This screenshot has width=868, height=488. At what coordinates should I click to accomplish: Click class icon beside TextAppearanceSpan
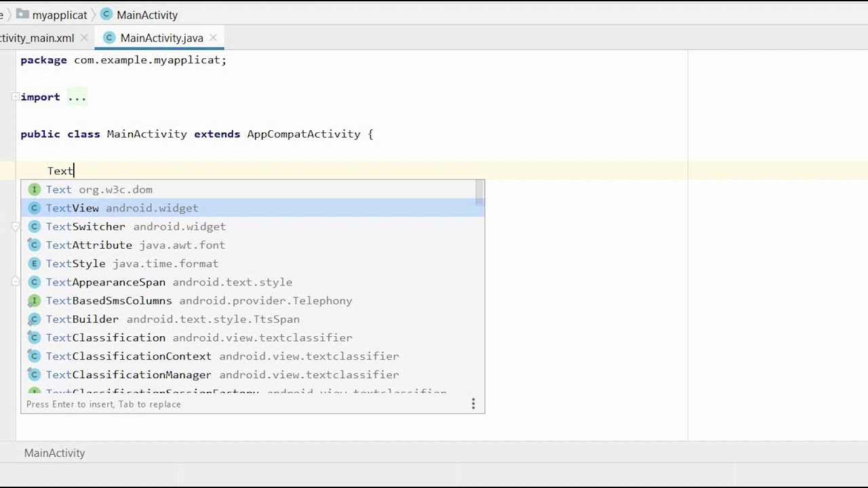pyautogui.click(x=34, y=282)
